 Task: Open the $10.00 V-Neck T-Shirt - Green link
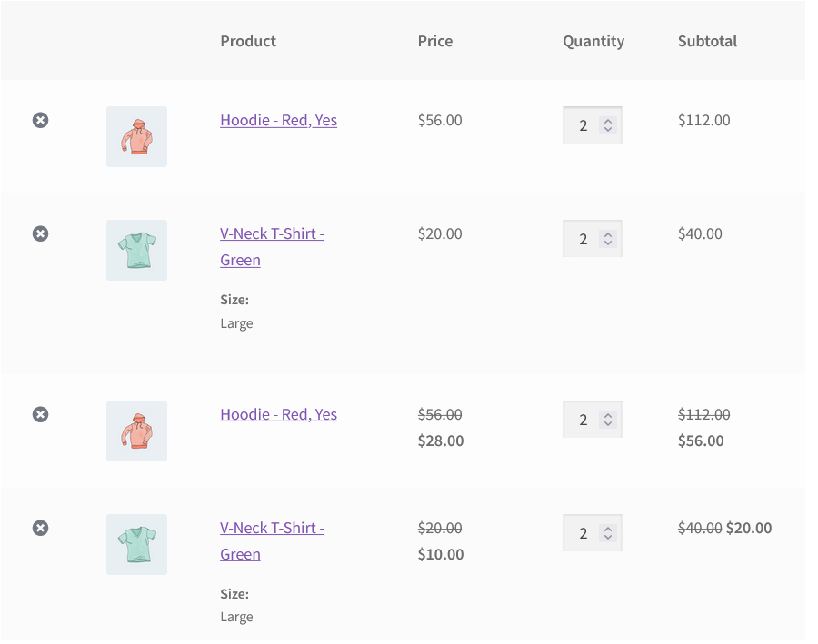coord(273,541)
